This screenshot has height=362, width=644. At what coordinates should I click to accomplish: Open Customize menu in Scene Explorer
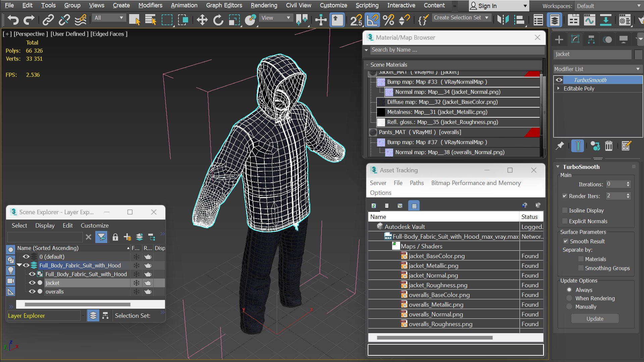click(95, 226)
